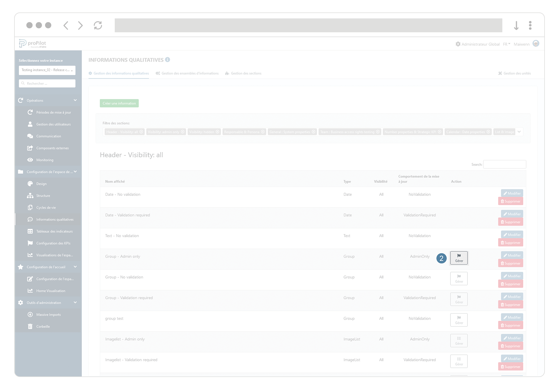
Task: Click the Structure hierarchy icon in sidebar
Action: point(30,195)
